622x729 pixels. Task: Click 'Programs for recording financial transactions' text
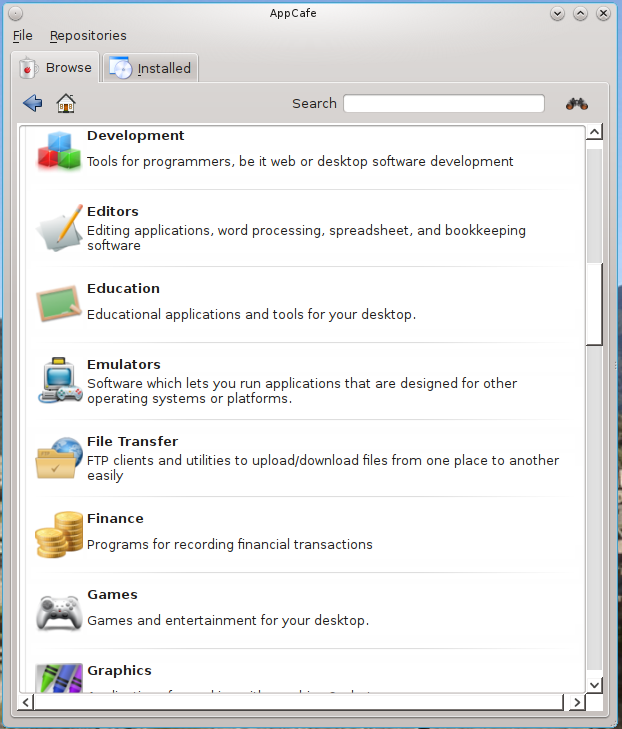(x=230, y=544)
